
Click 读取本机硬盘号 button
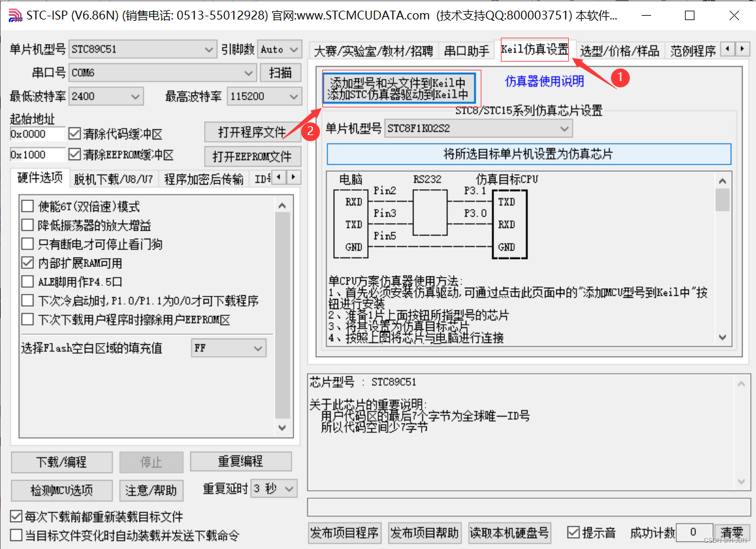click(x=510, y=533)
